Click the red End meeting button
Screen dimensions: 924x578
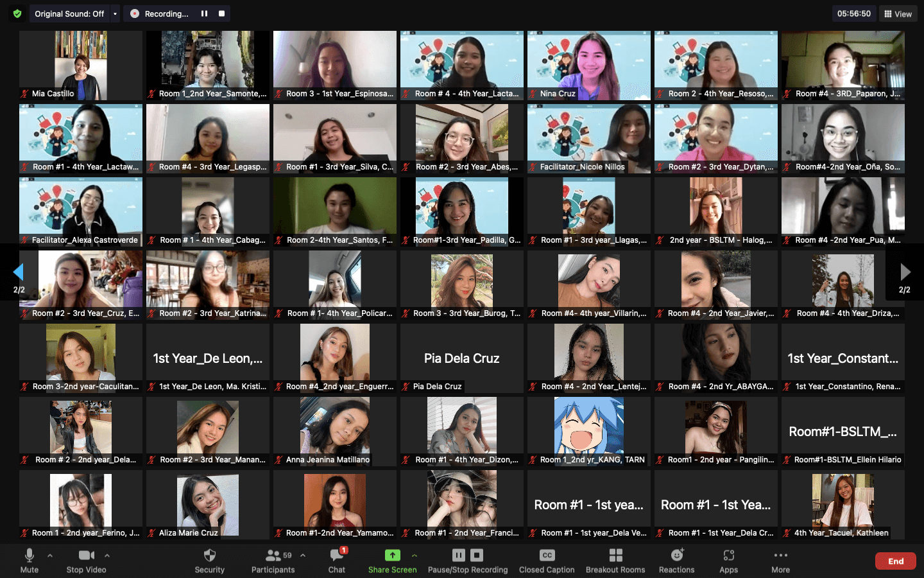tap(896, 561)
